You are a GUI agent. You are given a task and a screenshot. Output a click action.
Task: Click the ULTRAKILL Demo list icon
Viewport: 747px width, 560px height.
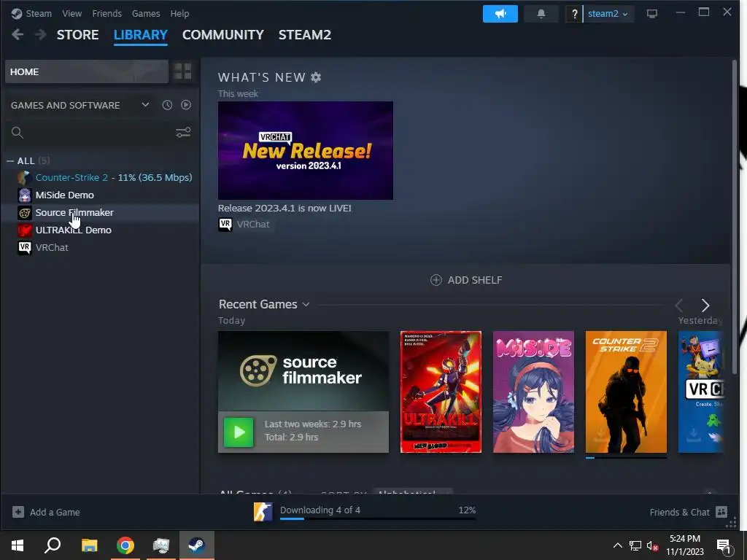coord(24,230)
